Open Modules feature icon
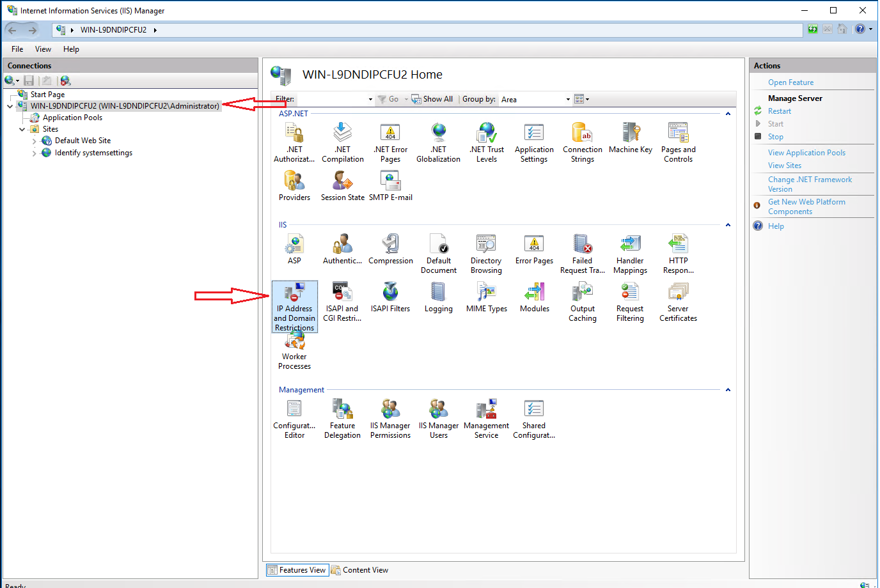The height and width of the screenshot is (588, 880). click(x=535, y=297)
